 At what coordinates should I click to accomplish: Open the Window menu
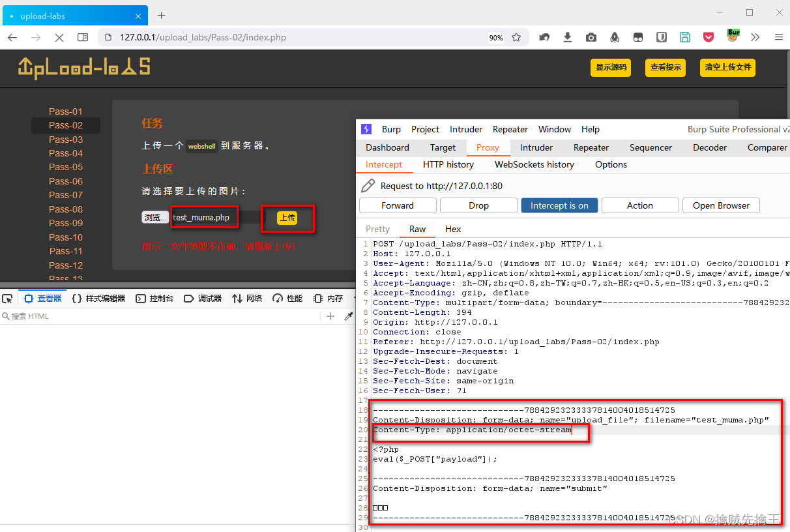[555, 129]
